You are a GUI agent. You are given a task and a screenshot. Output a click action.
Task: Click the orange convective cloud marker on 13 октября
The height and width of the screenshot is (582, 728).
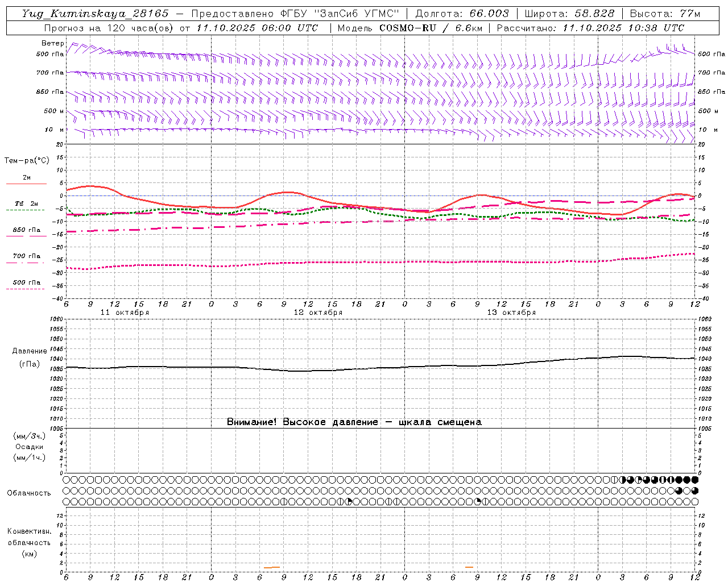(x=469, y=567)
